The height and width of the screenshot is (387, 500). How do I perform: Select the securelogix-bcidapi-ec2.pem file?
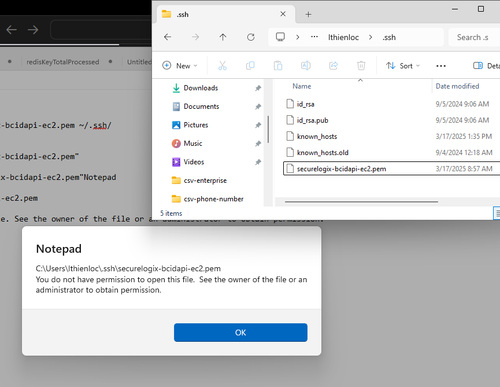341,169
